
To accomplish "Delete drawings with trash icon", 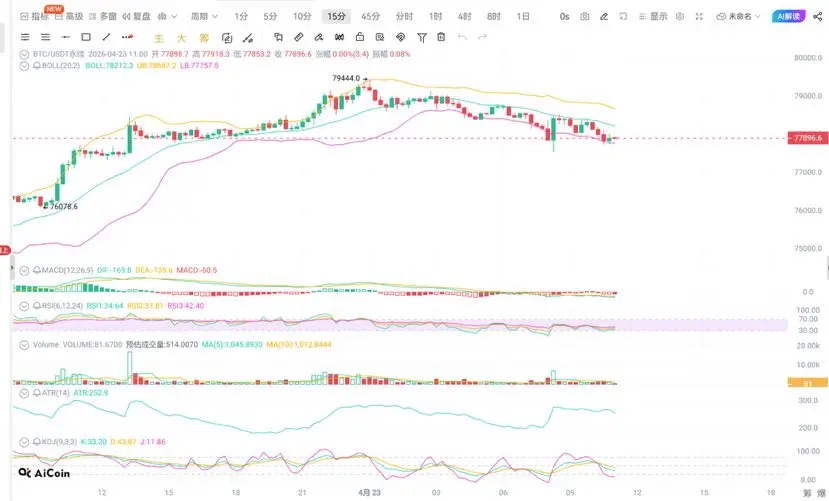I will pyautogui.click(x=441, y=37).
